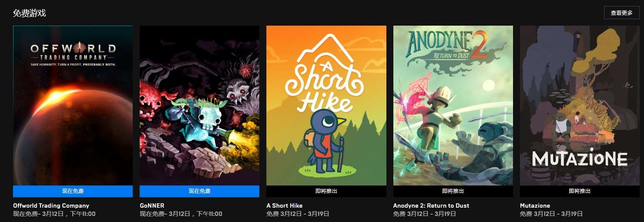This screenshot has height=222, width=644.
Task: Select the Mutazione cover artwork
Action: [580, 106]
